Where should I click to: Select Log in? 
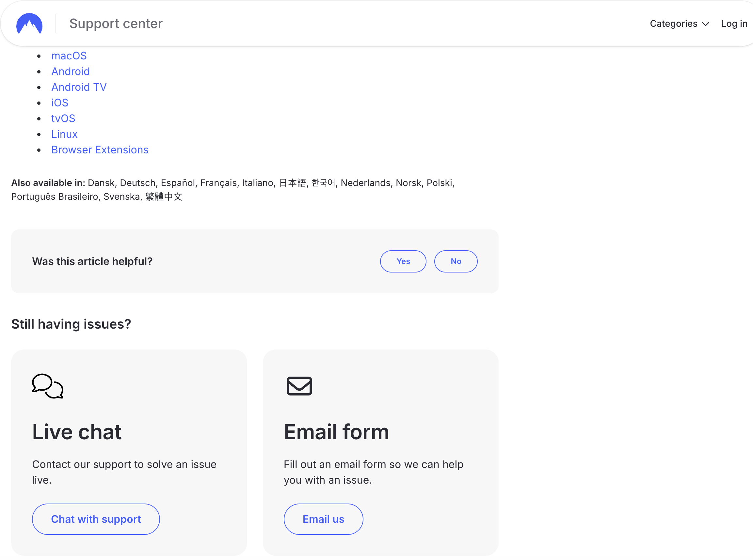pyautogui.click(x=734, y=23)
